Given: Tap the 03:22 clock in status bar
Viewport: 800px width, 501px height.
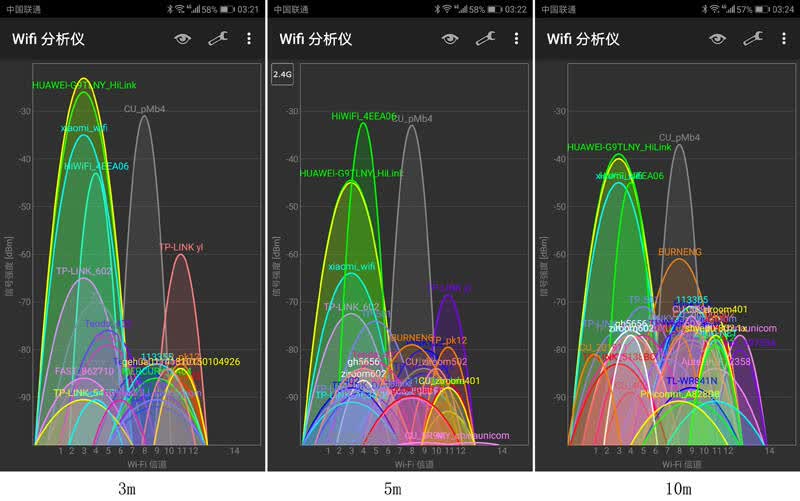Looking at the screenshot, I should (x=515, y=9).
